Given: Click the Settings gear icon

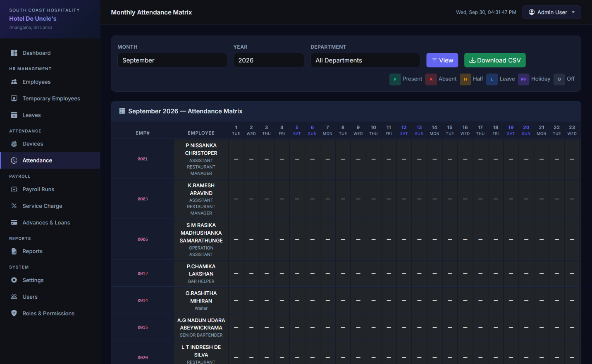Looking at the screenshot, I should click(x=14, y=280).
